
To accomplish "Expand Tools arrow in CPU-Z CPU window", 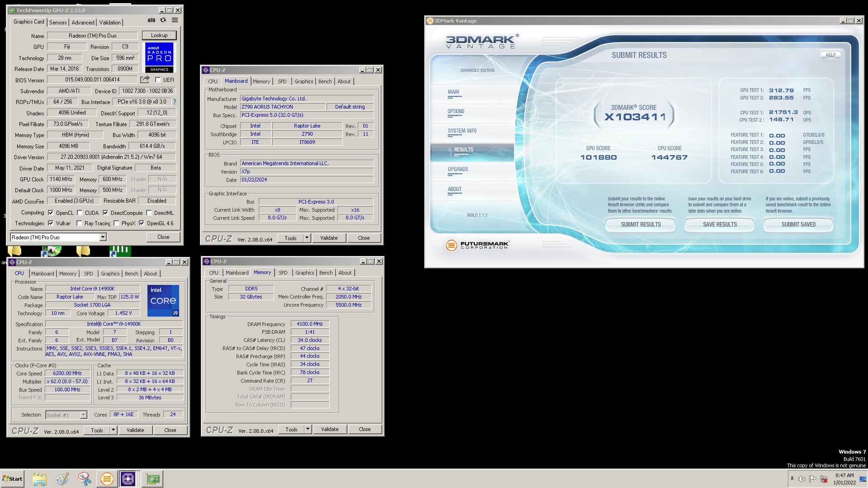I will point(113,430).
